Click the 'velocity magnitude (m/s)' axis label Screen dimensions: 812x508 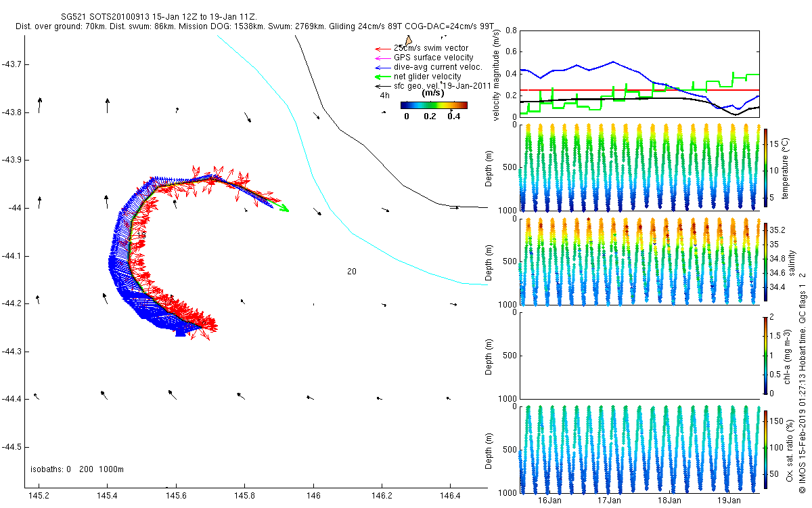pos(497,76)
